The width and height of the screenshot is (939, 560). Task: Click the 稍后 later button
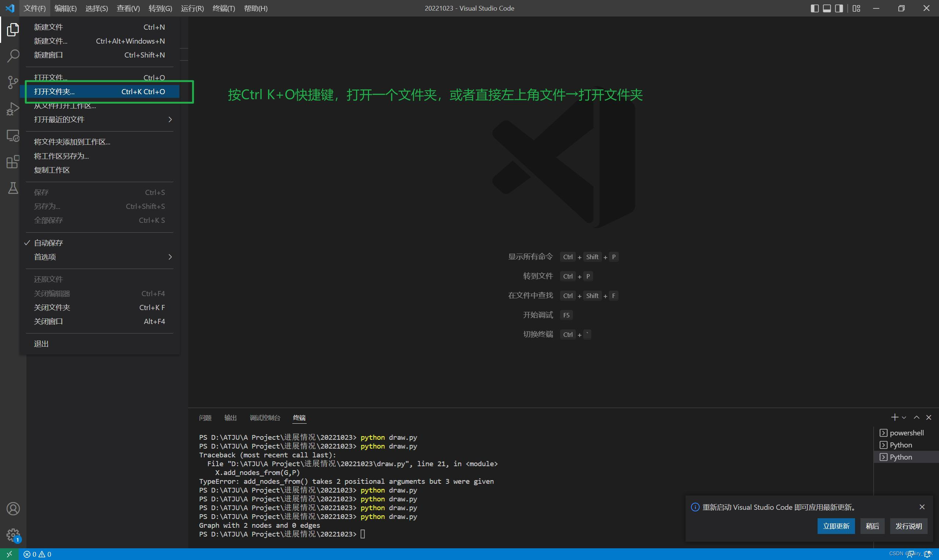pyautogui.click(x=872, y=526)
